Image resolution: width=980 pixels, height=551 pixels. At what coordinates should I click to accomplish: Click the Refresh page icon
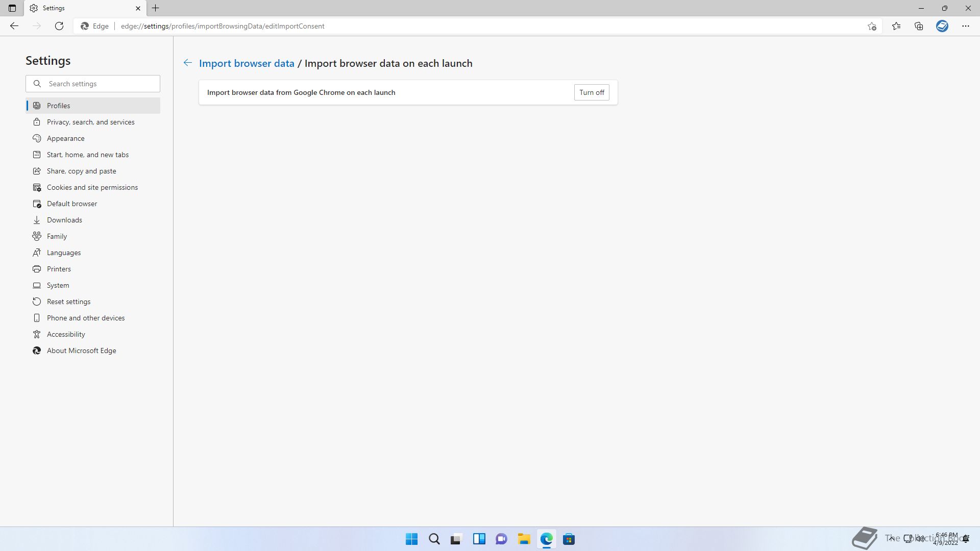(x=59, y=26)
